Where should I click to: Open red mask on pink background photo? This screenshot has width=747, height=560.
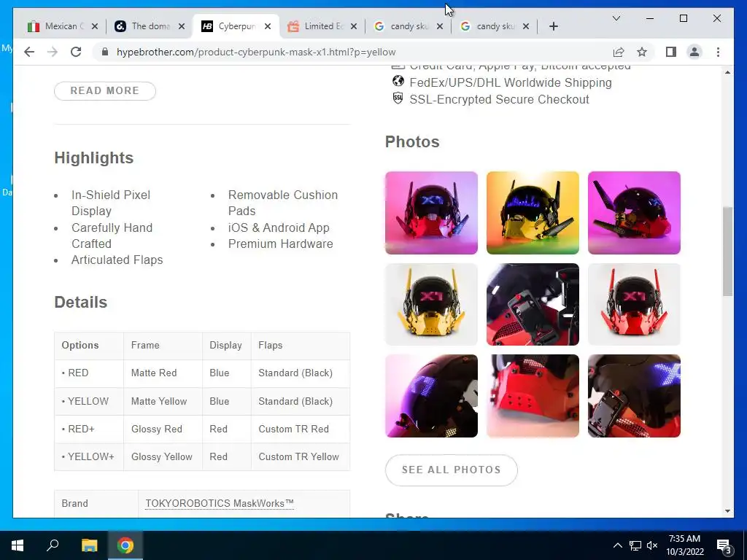[x=431, y=213]
